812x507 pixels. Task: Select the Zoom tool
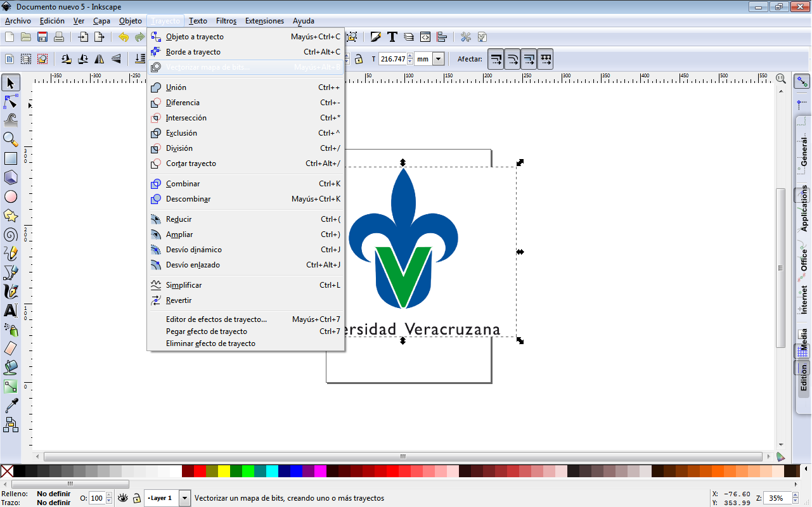pos(11,138)
